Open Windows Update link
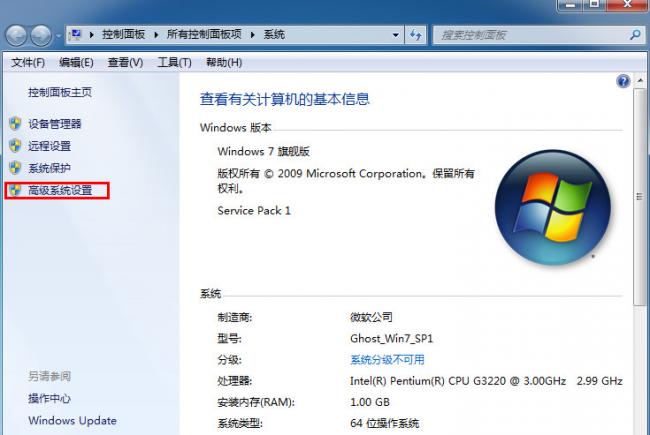The image size is (650, 435). [x=73, y=420]
